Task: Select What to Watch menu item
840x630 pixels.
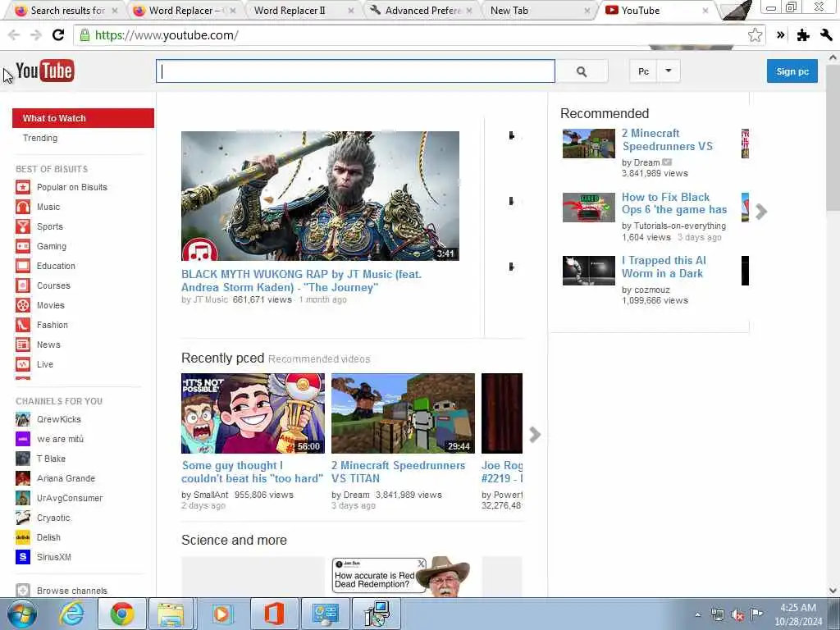Action: (x=83, y=118)
